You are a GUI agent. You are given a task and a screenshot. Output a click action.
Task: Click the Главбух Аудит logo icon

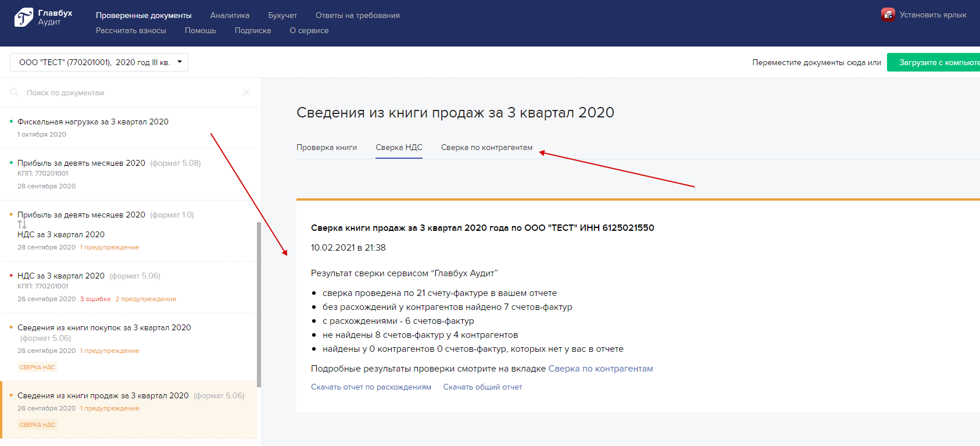(x=24, y=17)
